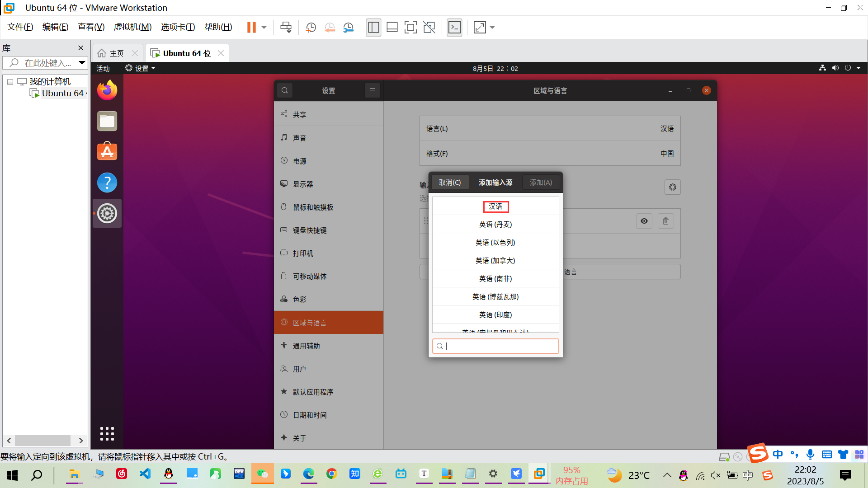Pause the virtual machine
The height and width of the screenshot is (488, 868).
pos(251,28)
